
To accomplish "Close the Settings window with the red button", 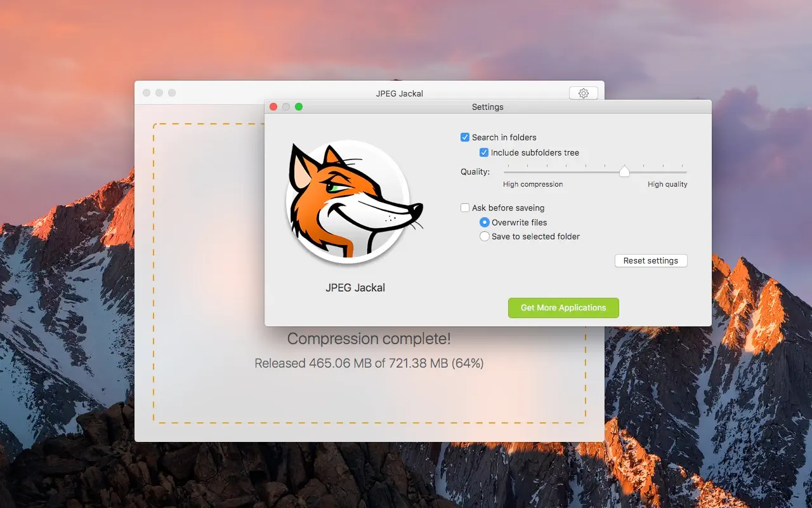I will click(x=273, y=107).
